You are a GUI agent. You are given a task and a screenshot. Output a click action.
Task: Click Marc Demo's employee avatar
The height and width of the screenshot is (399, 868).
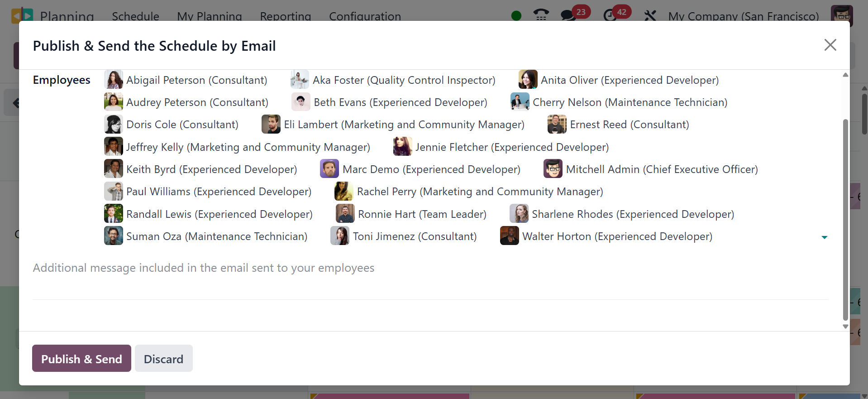point(329,169)
